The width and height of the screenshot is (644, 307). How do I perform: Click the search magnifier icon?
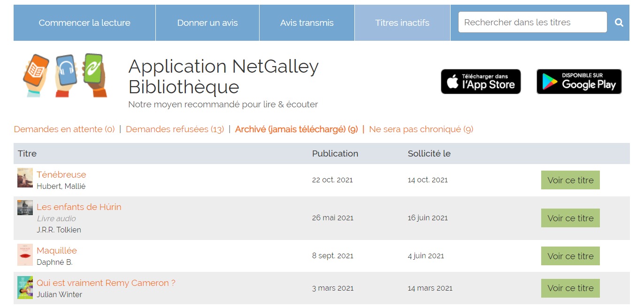click(x=619, y=22)
